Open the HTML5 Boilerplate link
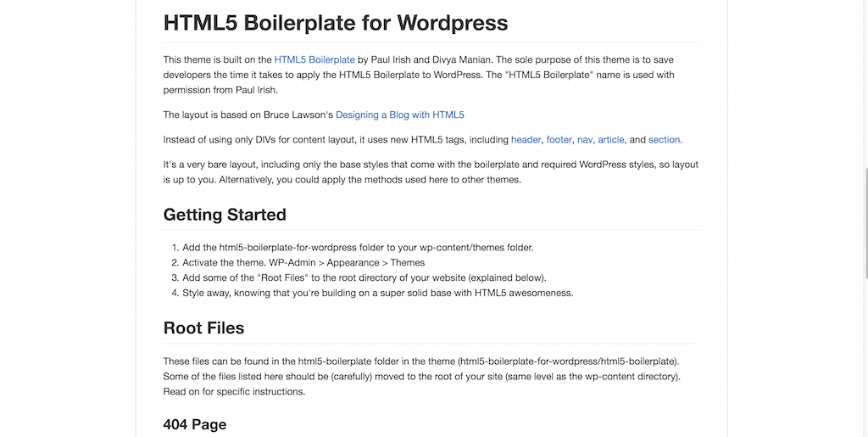 (314, 59)
